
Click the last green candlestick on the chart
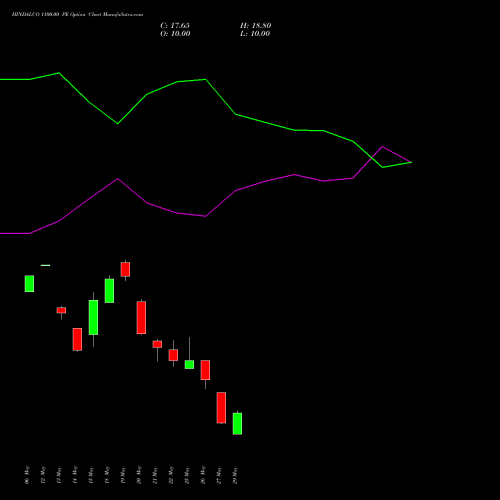click(x=237, y=424)
